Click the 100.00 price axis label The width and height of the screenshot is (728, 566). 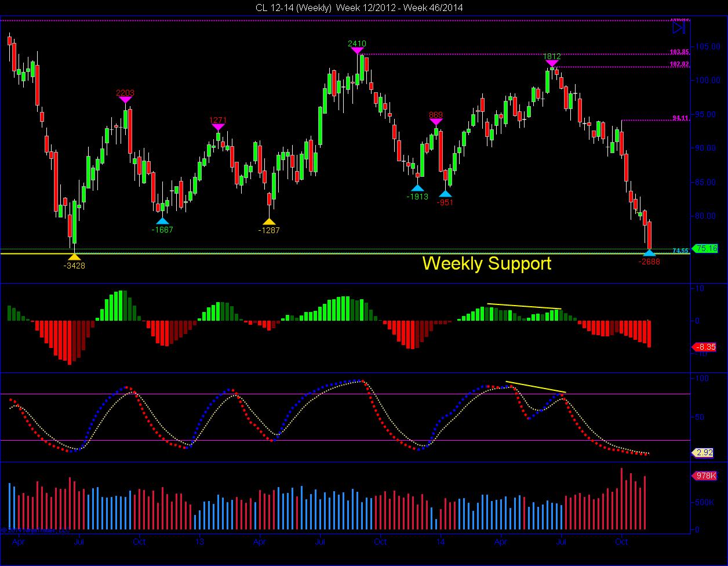point(707,80)
